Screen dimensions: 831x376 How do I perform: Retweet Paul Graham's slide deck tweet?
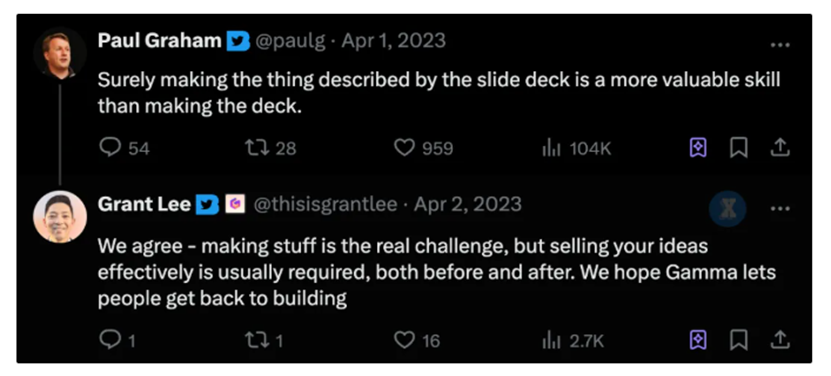pos(270,148)
